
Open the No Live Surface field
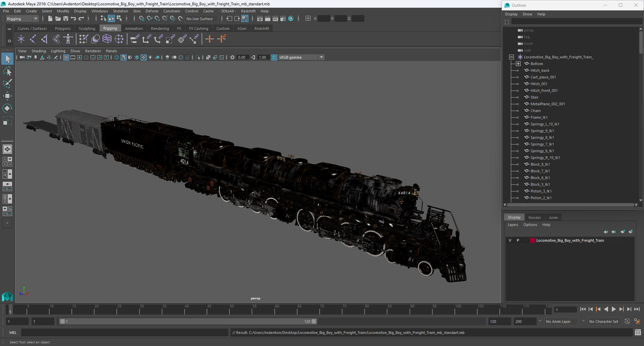202,19
